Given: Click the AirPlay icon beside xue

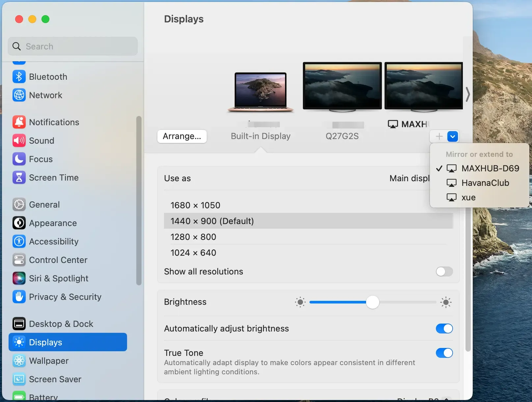Looking at the screenshot, I should [451, 198].
